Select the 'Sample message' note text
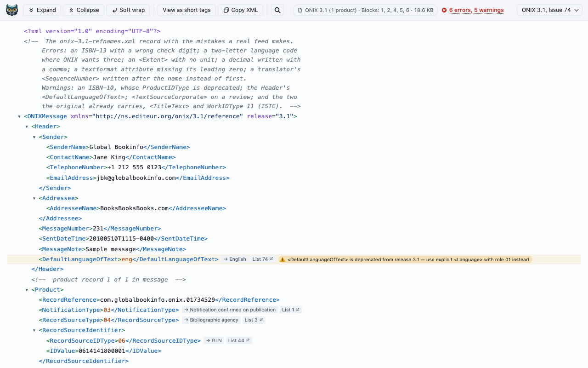The height and width of the screenshot is (368, 588). (x=111, y=249)
